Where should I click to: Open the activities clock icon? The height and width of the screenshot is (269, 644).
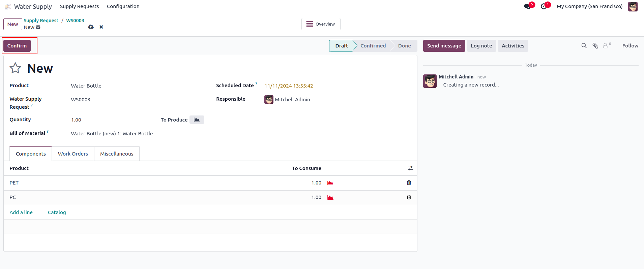pos(544,6)
